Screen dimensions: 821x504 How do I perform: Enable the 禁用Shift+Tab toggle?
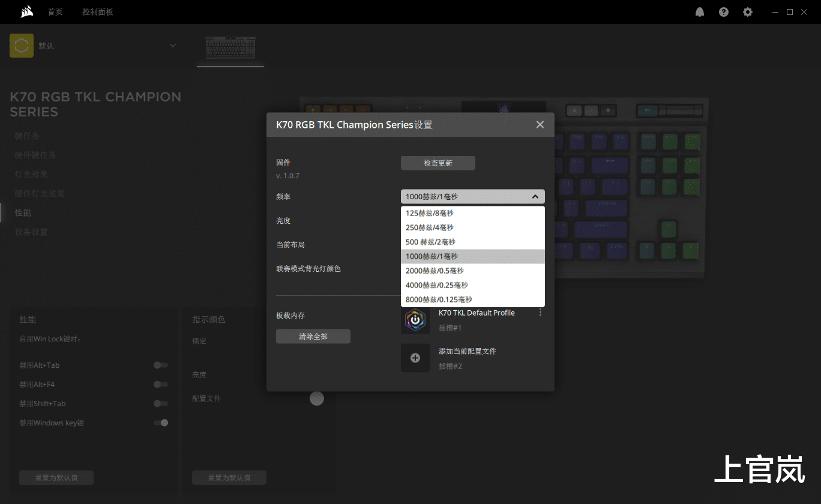160,403
